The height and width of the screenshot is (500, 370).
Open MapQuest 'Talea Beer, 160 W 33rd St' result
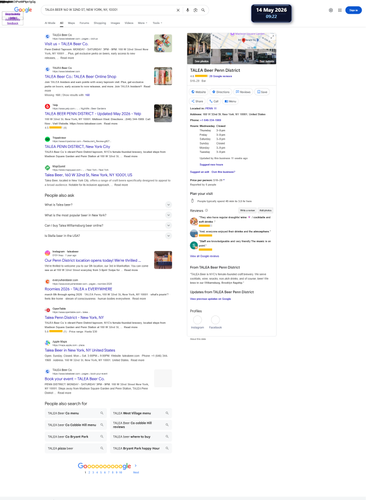pyautogui.click(x=88, y=175)
